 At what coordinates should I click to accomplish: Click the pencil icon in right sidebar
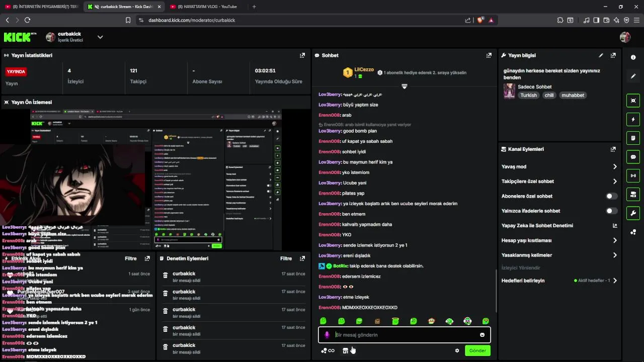[633, 76]
